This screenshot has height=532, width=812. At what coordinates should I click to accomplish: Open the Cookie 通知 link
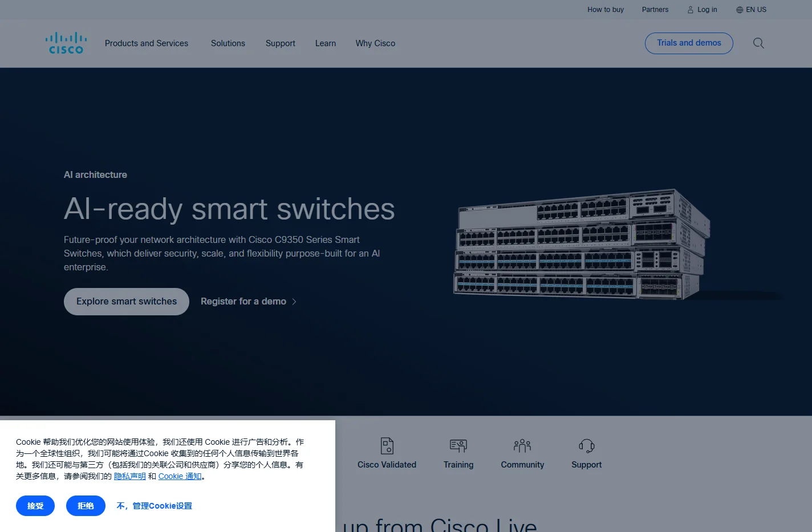point(180,476)
